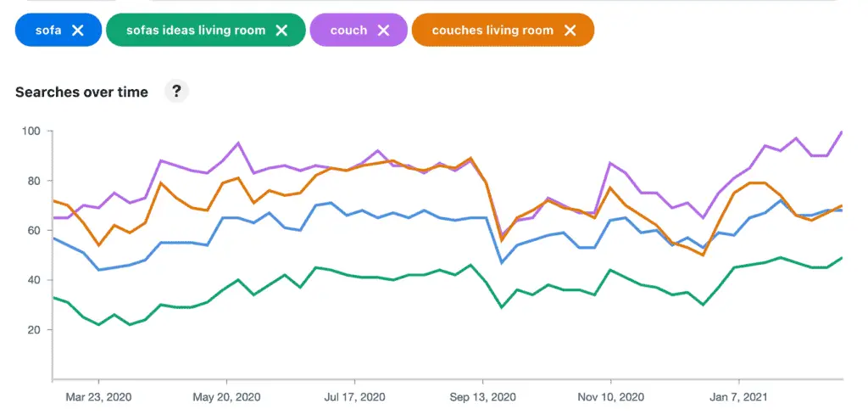The image size is (868, 415).
Task: Remove "sofas ideas living room" with its X
Action: (281, 30)
